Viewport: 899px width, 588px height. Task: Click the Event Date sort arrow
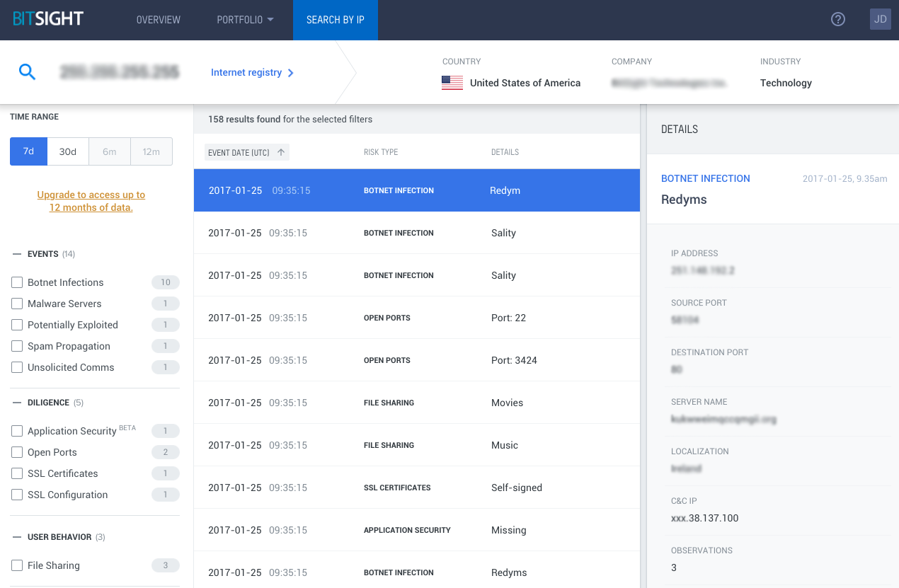(281, 152)
